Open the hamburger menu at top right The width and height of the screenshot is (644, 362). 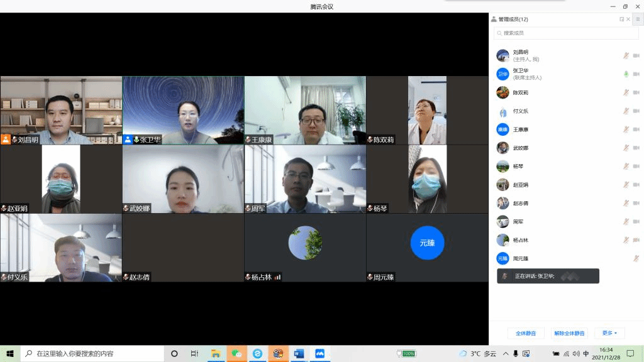pos(637,19)
